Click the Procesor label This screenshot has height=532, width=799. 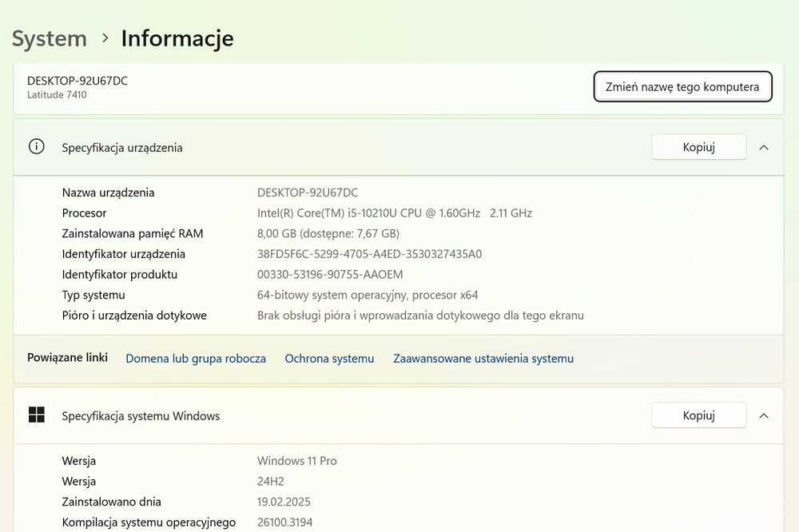coord(84,213)
